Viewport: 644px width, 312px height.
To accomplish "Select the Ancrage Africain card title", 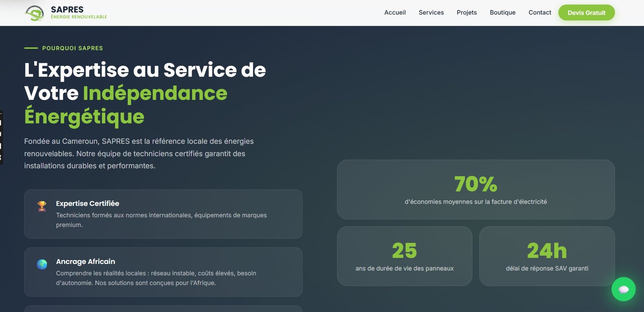I will pyautogui.click(x=85, y=261).
